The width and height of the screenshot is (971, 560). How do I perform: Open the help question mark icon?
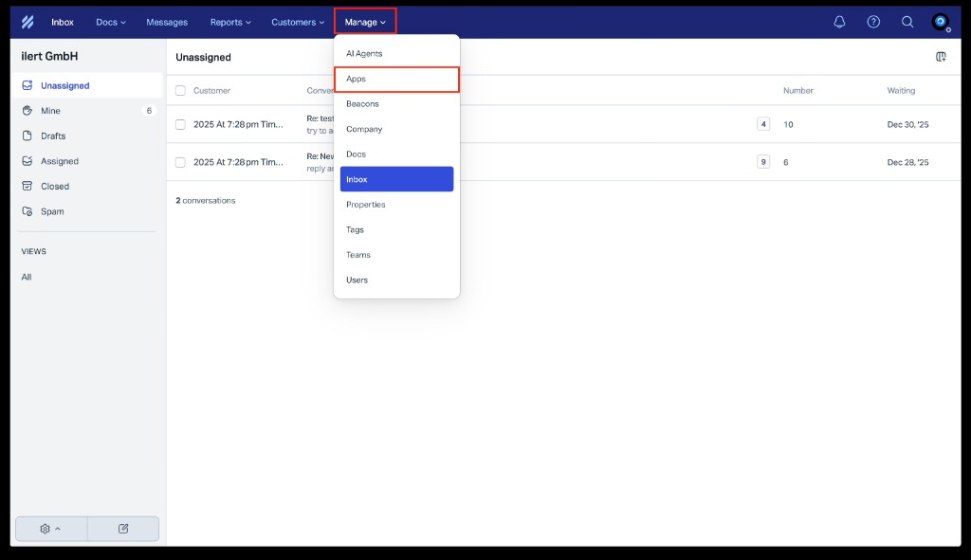point(873,22)
